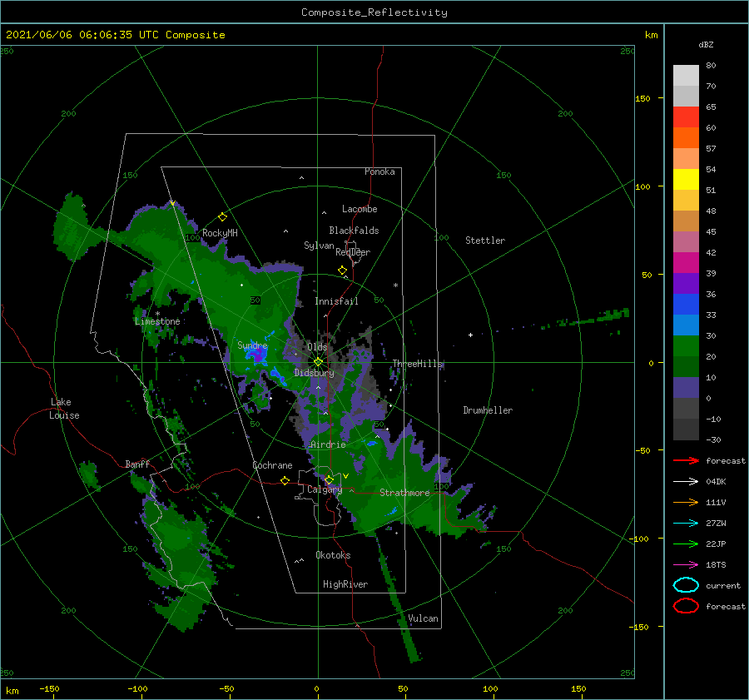Click the yellow diamond marker near Cochrane
The width and height of the screenshot is (749, 700).
coord(285,481)
